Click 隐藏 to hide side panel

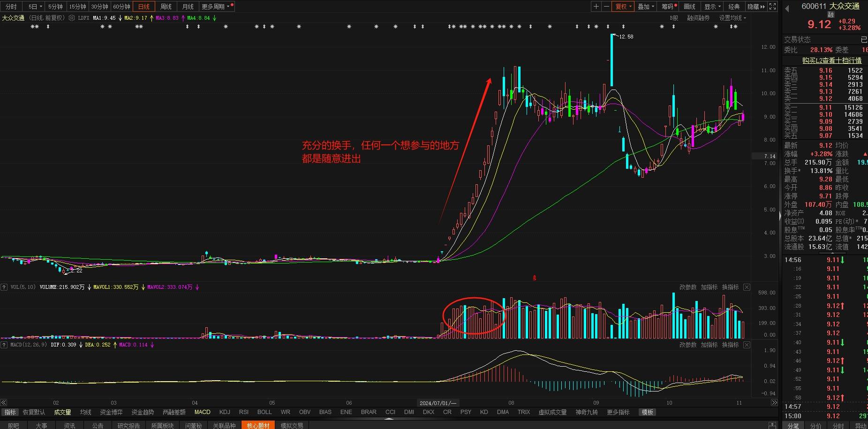coord(756,7)
